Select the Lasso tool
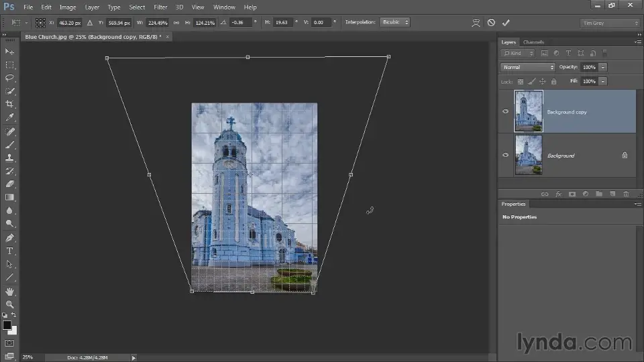 (x=10, y=78)
